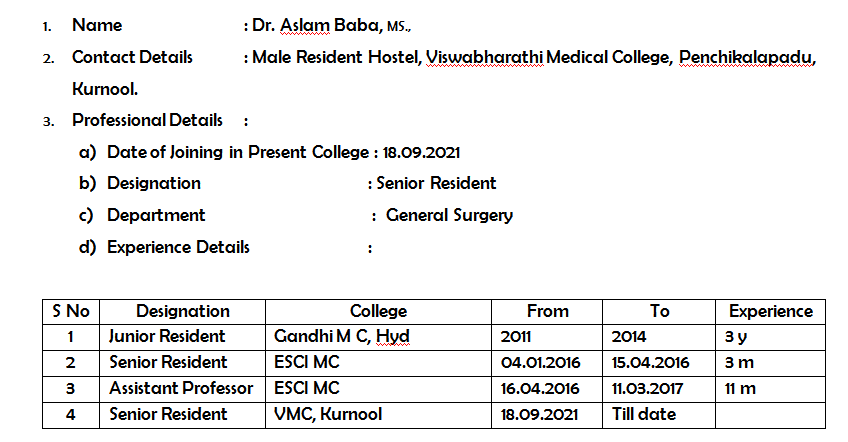This screenshot has width=848, height=442.
Task: Click the 11.03.2017 To date cell
Action: point(659,389)
